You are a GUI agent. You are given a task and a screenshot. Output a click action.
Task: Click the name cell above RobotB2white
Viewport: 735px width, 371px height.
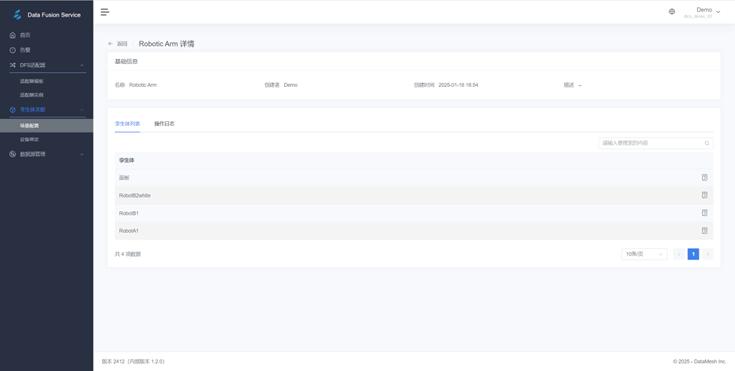(x=124, y=178)
